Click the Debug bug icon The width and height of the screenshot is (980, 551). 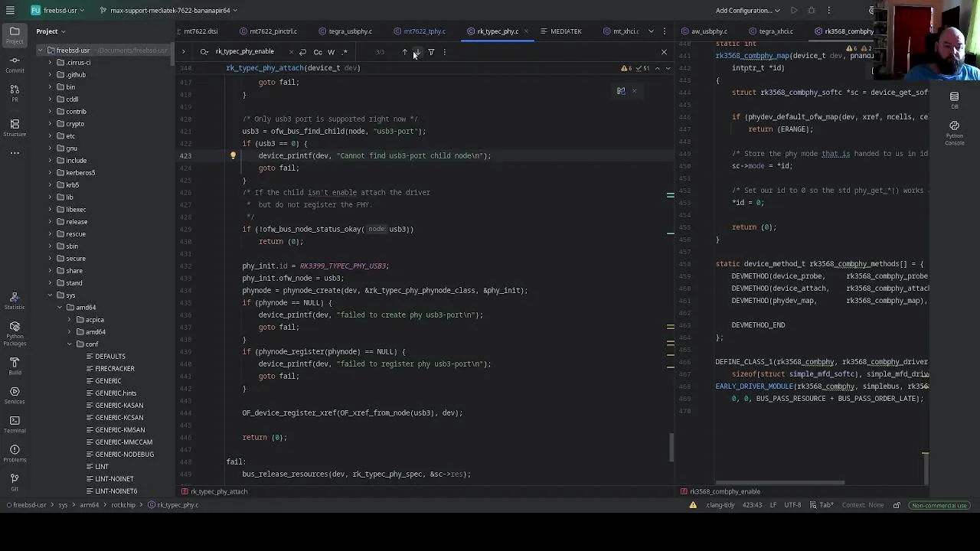[812, 11]
